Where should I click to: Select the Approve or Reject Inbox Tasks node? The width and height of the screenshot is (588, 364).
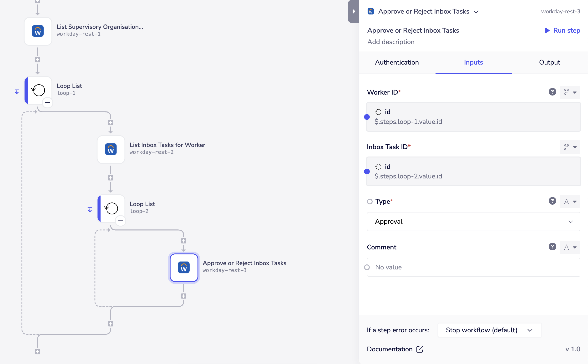pos(183,268)
